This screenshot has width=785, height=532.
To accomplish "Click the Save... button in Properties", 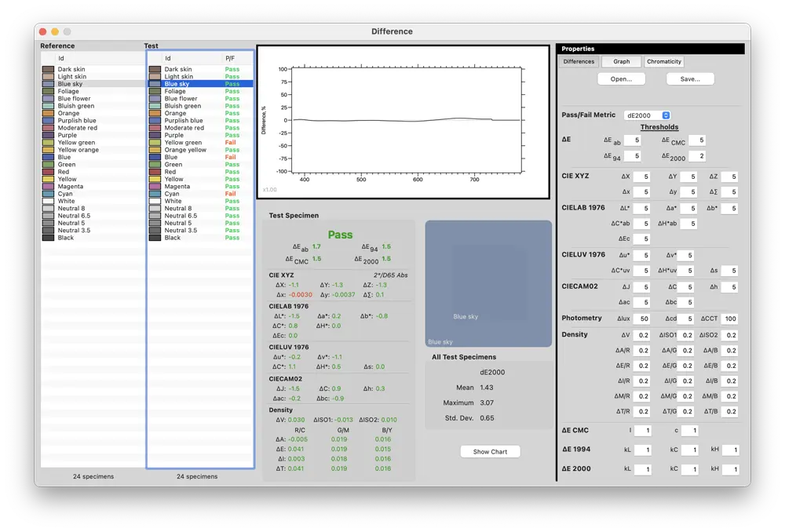I will (x=688, y=78).
